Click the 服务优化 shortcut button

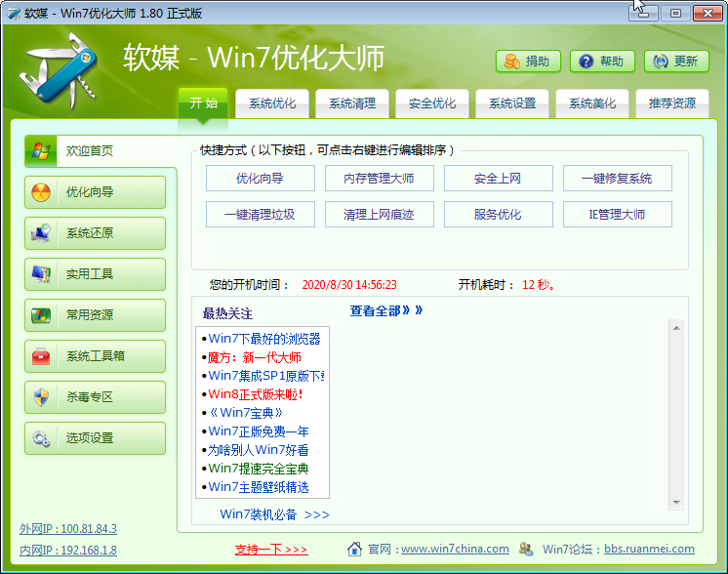pyautogui.click(x=499, y=214)
